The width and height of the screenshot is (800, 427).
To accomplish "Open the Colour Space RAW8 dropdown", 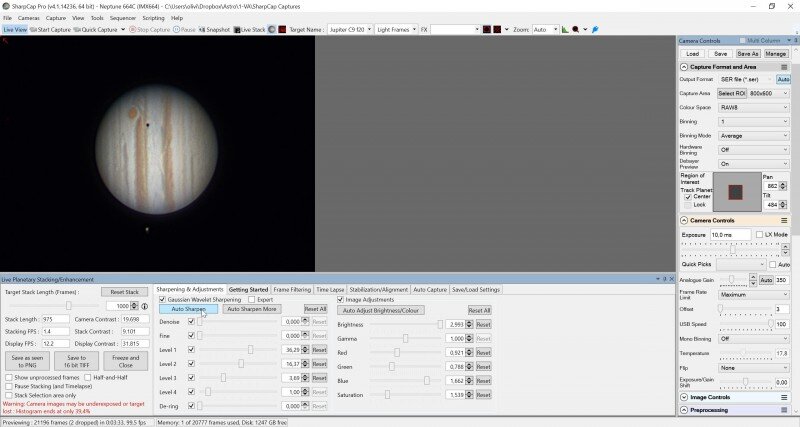I will tap(754, 108).
